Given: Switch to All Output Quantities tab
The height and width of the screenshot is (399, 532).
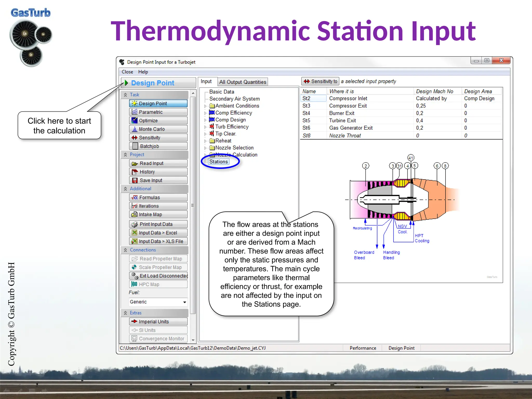Looking at the screenshot, I should 242,82.
